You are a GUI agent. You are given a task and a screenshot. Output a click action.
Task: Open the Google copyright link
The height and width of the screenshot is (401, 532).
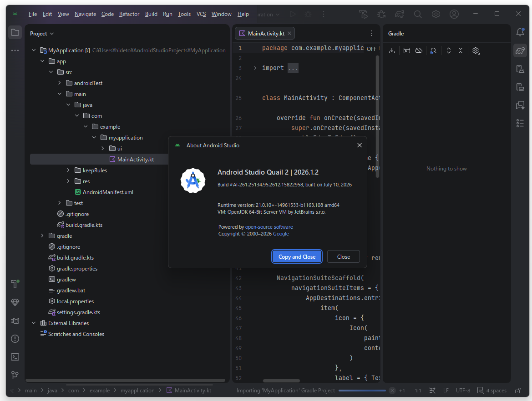(281, 234)
